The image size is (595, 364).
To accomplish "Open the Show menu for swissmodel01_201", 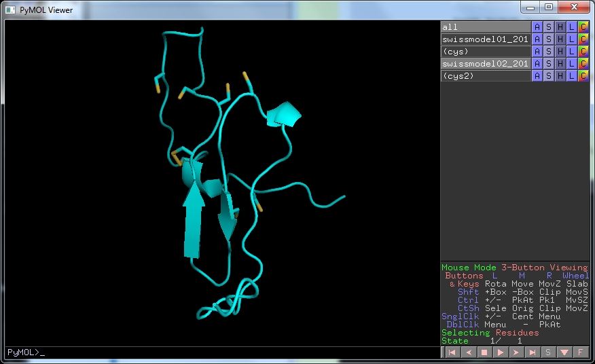I will [549, 39].
